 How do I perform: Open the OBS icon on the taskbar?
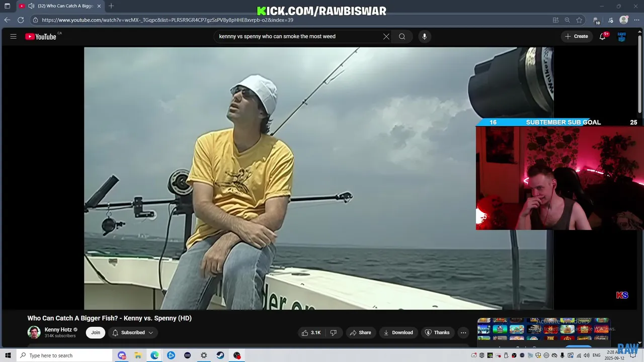[237, 355]
